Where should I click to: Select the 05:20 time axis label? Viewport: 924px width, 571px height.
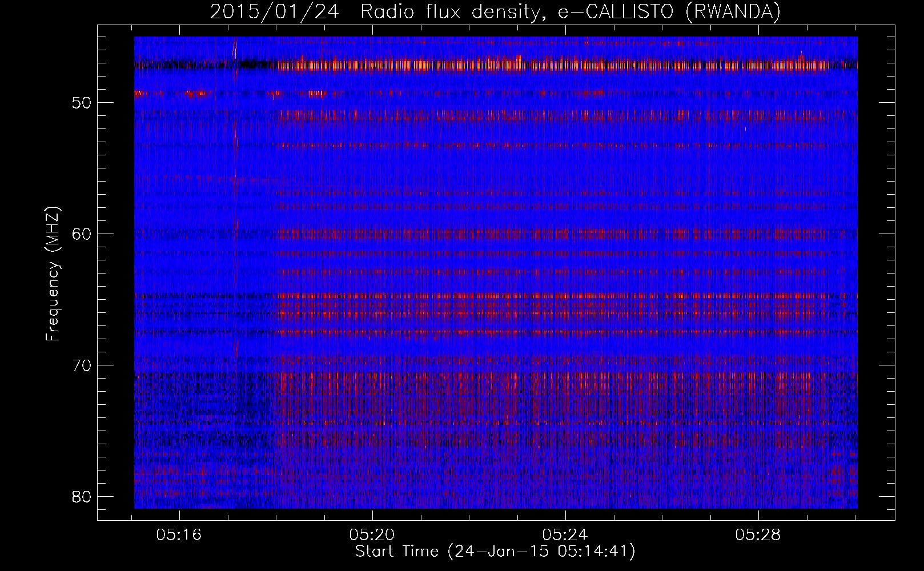click(372, 535)
